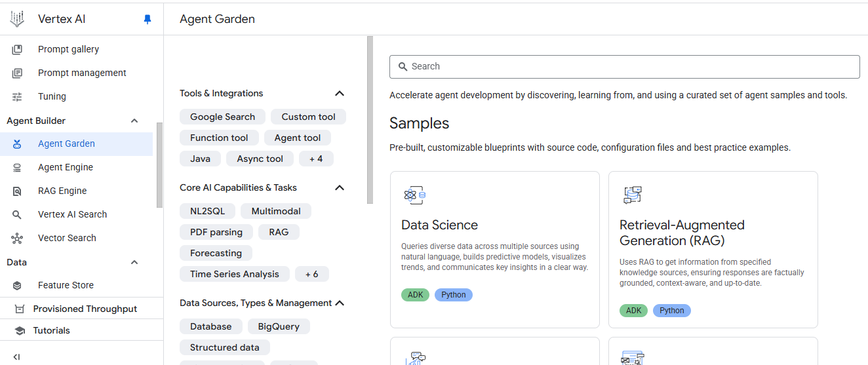Toggle the Java filter chip
This screenshot has width=868, height=365.
201,159
